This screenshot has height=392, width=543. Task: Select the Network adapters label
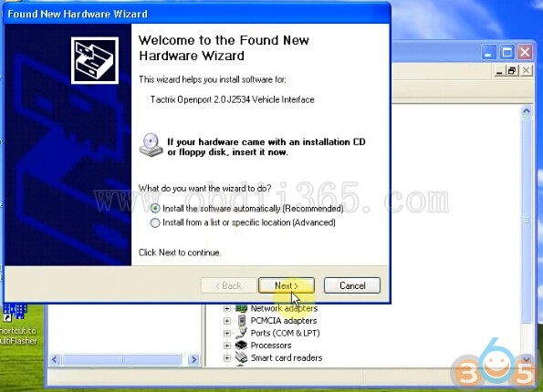coord(284,308)
